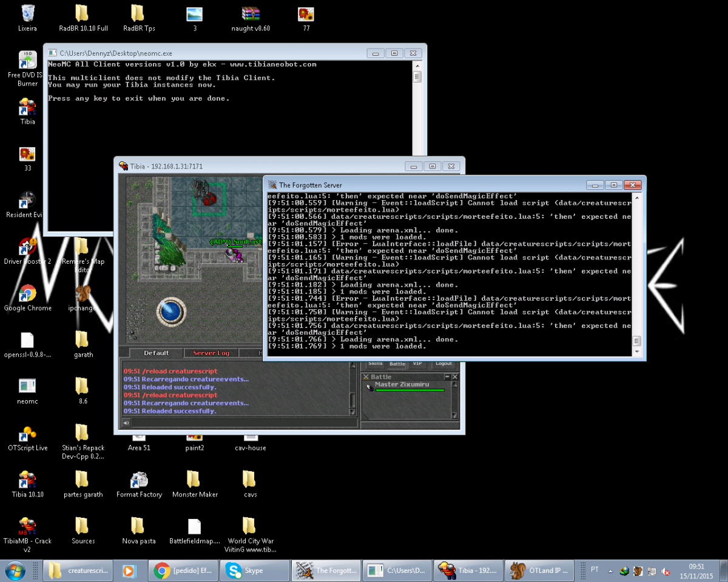Screen dimensions: 728x582
Task: Click the chat volume speaker icon
Action: 126,423
